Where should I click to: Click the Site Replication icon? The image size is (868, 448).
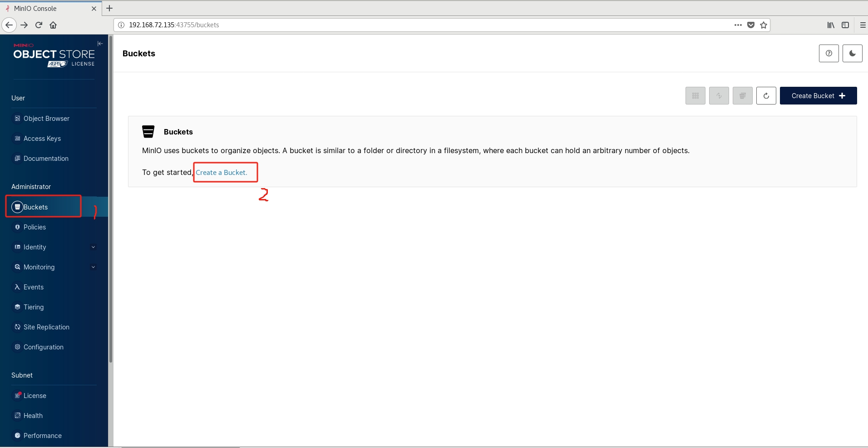[x=17, y=327]
